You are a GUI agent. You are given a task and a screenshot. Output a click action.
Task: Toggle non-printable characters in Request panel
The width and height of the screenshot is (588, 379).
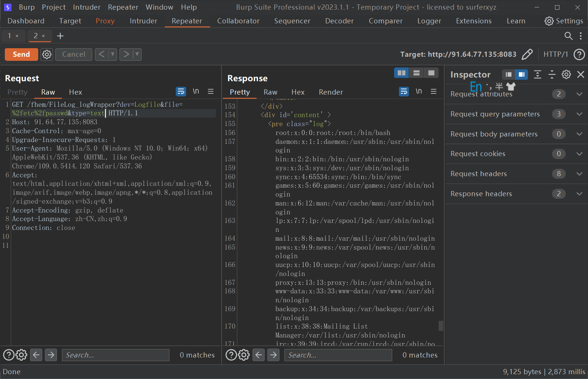tap(196, 92)
